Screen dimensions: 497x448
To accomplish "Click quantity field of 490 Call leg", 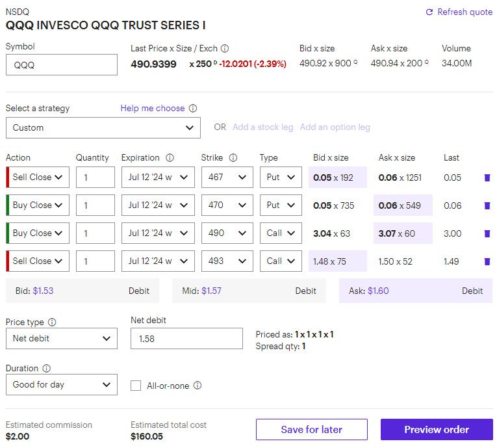I will pyautogui.click(x=96, y=233).
